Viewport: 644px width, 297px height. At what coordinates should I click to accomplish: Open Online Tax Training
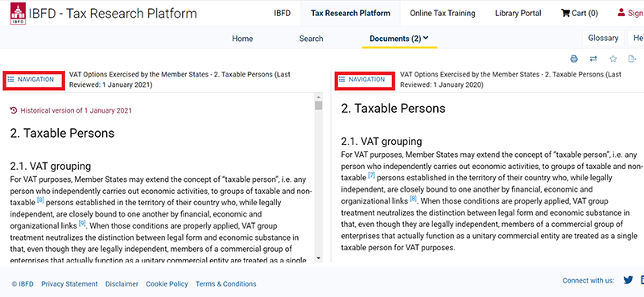coord(442,13)
